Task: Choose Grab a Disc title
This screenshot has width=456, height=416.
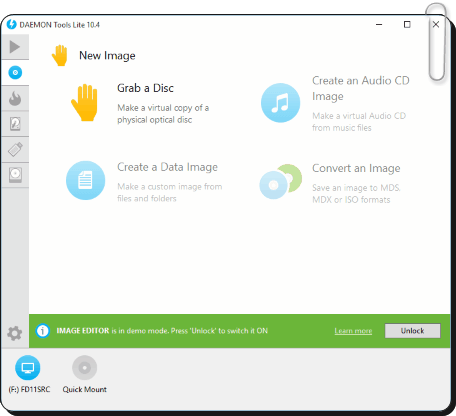Action: (145, 88)
